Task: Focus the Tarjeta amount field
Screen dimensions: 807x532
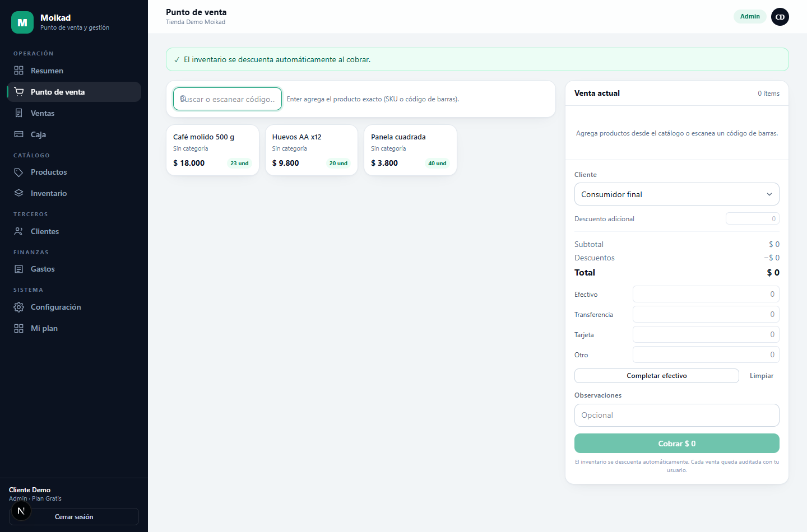Action: [706, 334]
